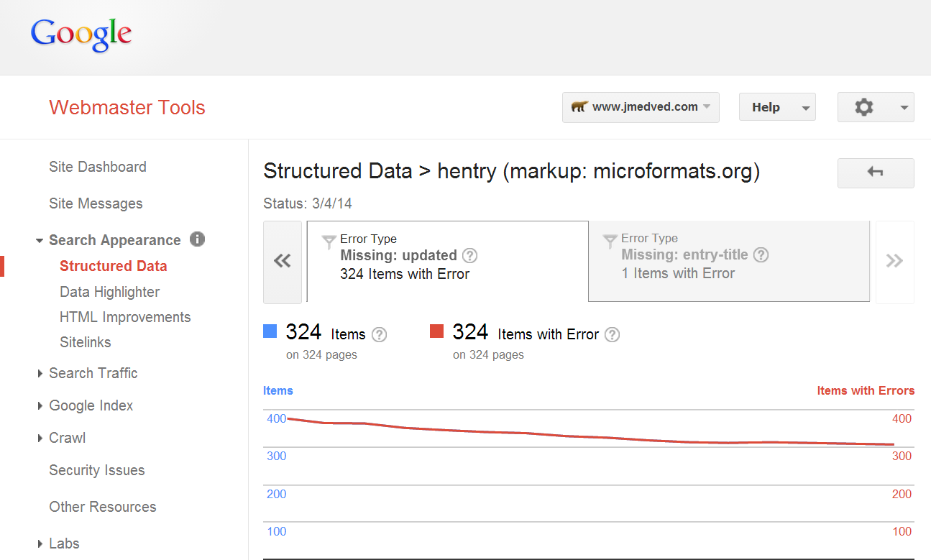The width and height of the screenshot is (931, 560).
Task: Click the Google logo
Action: tap(81, 35)
